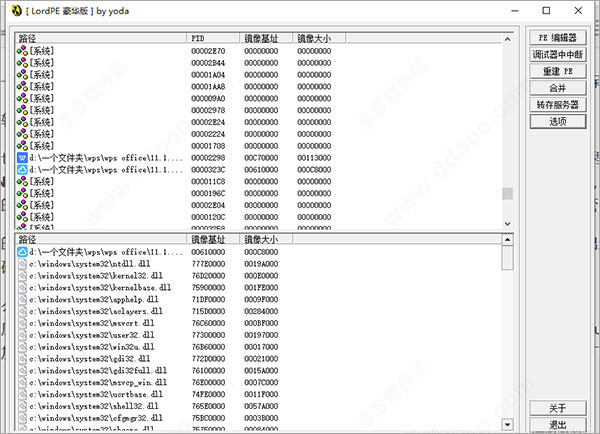Select the ucrtbase.dll module path

click(x=96, y=394)
